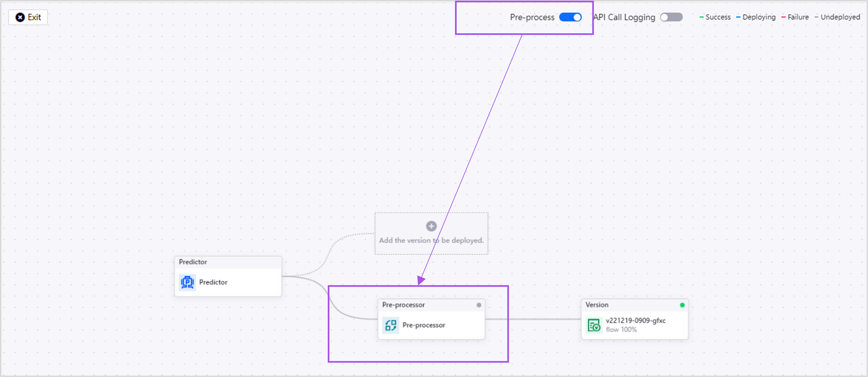The height and width of the screenshot is (377, 868).
Task: Click the Exit button
Action: click(30, 17)
